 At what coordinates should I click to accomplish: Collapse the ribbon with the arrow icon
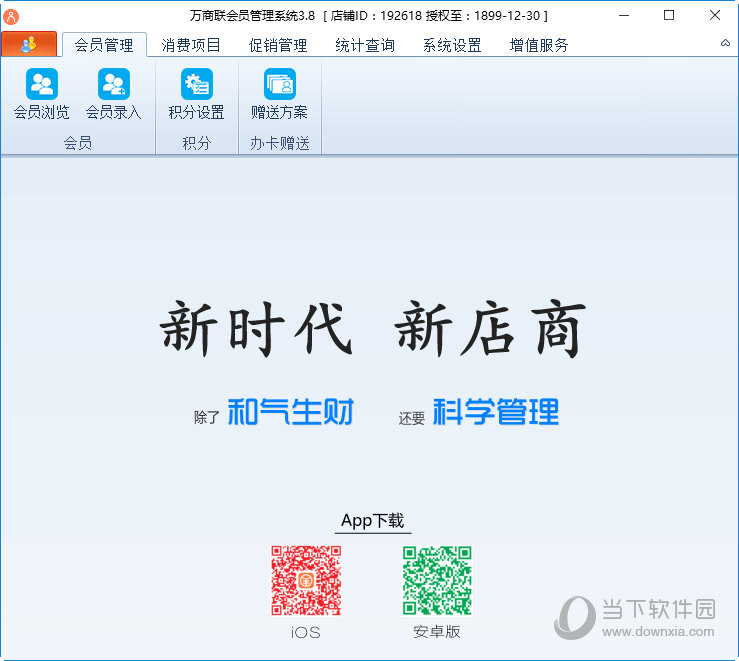725,43
